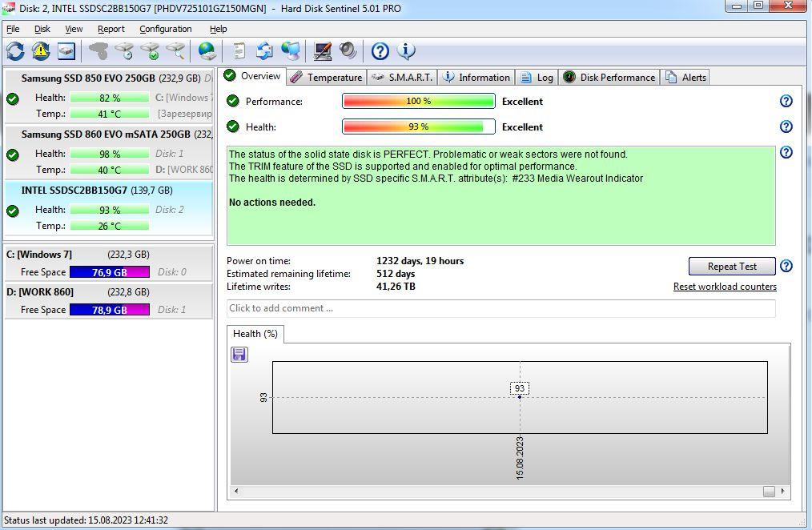The image size is (812, 530).
Task: Click the 512 days remaining lifetime value
Action: coord(396,273)
